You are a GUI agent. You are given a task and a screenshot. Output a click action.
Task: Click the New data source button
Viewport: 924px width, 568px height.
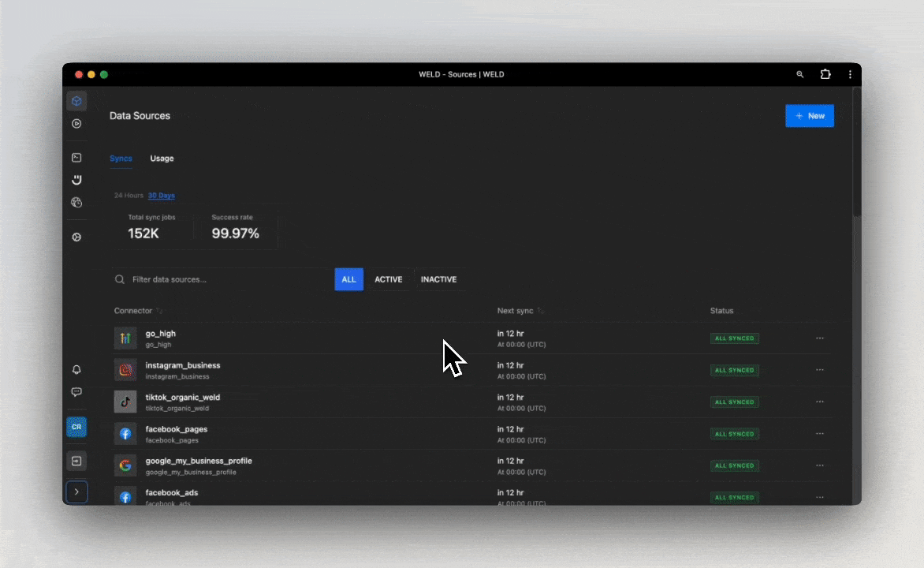pyautogui.click(x=809, y=116)
